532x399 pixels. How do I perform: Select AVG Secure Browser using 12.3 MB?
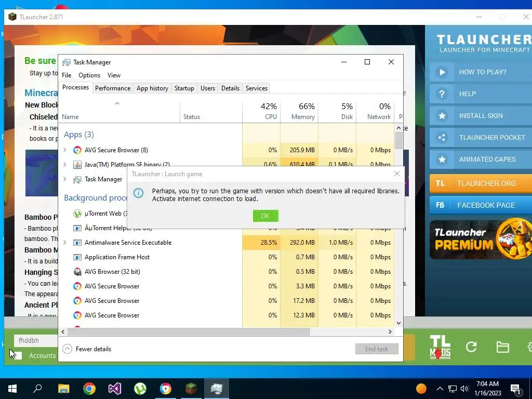click(x=227, y=315)
